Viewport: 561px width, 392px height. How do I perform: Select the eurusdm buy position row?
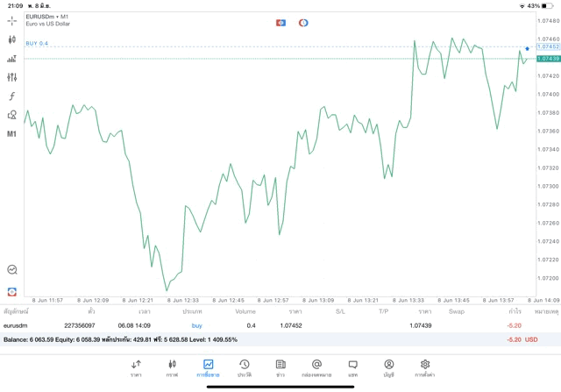[263, 325]
